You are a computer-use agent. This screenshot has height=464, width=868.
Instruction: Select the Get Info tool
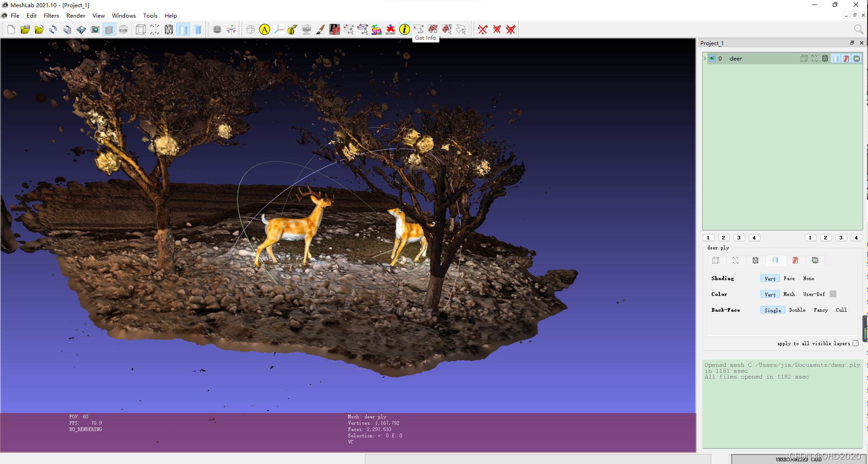coord(404,29)
